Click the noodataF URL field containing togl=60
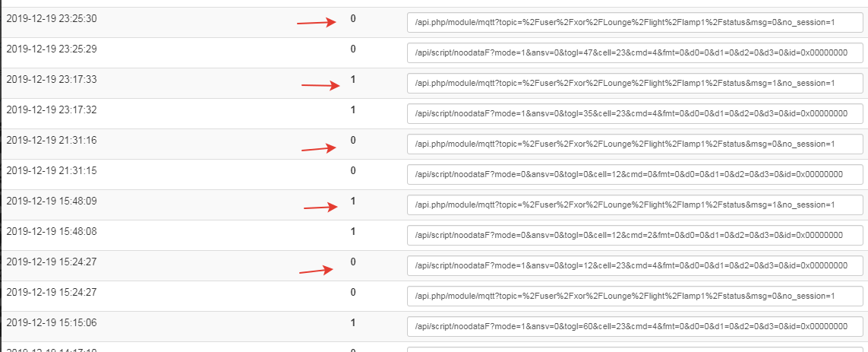 pyautogui.click(x=635, y=326)
